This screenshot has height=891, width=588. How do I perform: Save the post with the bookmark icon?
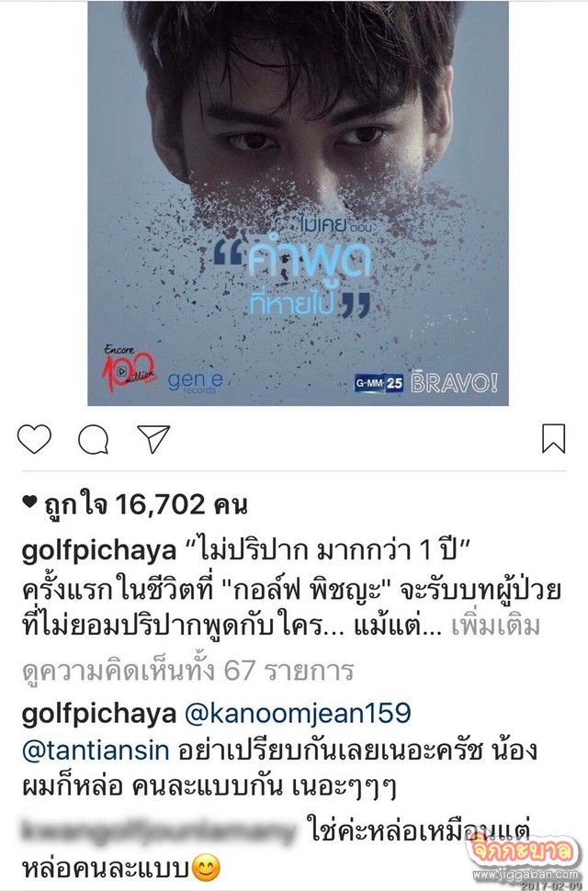553,439
